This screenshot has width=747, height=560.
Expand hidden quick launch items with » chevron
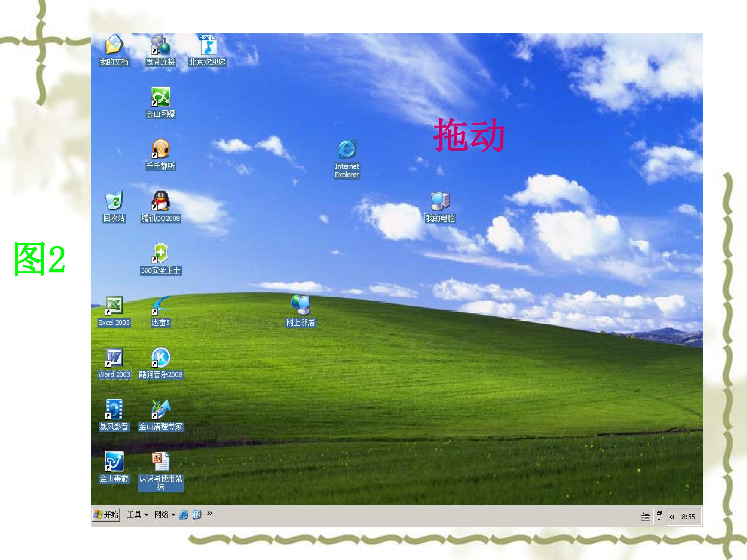pos(210,513)
